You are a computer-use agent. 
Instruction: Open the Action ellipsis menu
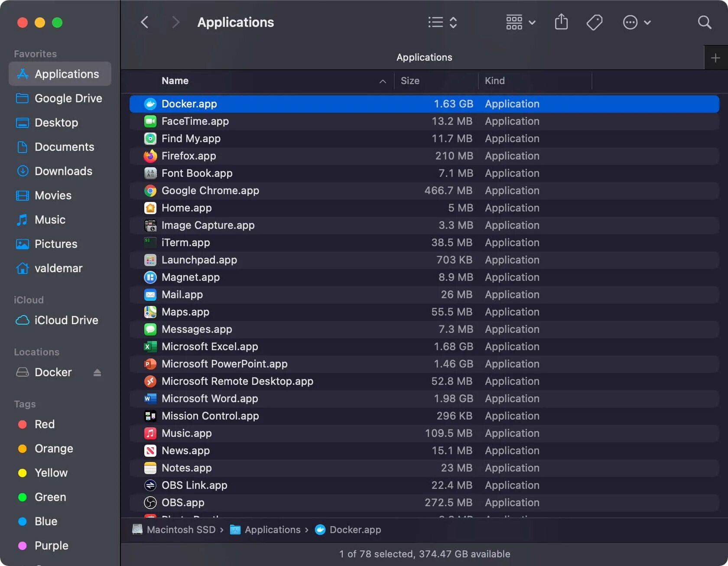tap(637, 22)
